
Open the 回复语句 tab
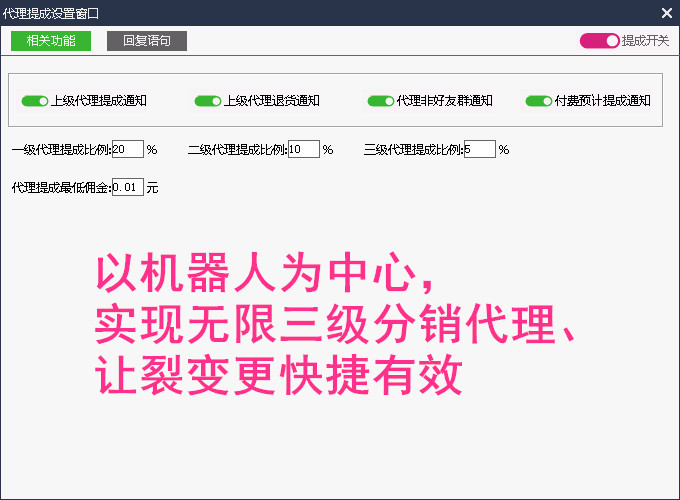[x=147, y=41]
